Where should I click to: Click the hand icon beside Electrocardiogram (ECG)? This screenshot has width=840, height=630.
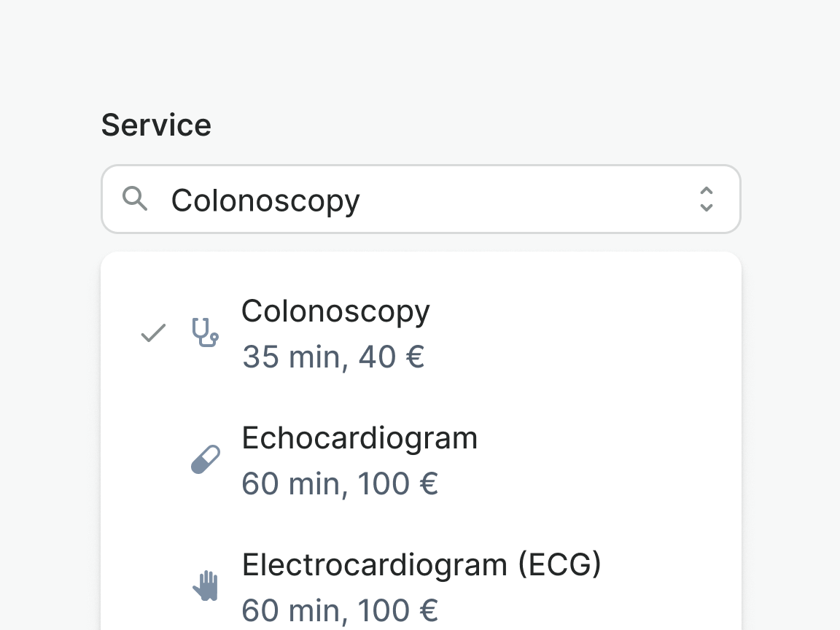click(x=206, y=586)
